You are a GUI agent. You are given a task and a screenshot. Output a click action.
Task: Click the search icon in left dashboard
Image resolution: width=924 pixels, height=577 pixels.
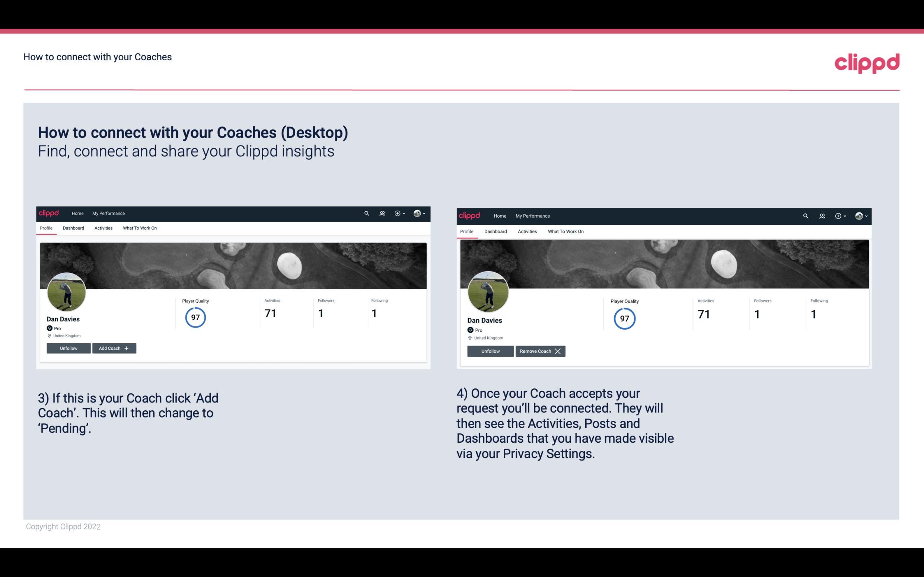367,213
